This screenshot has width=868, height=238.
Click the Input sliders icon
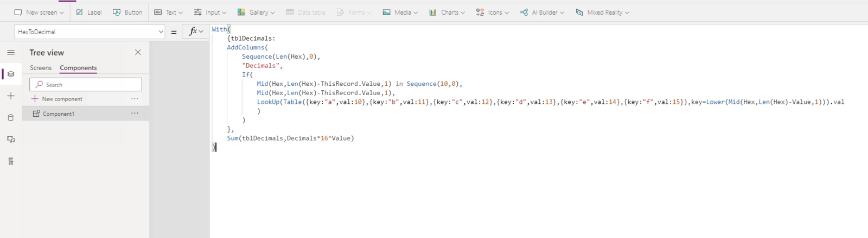coord(198,12)
